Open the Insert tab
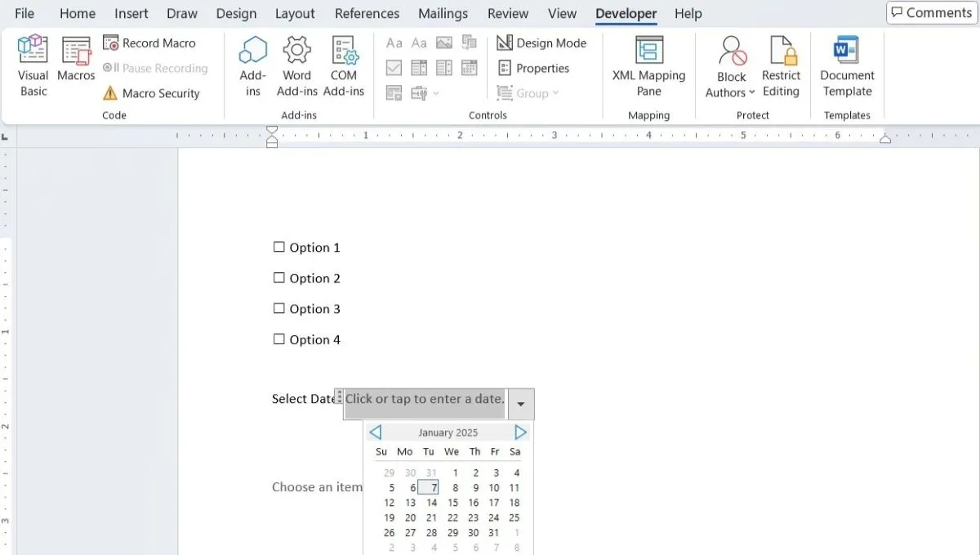980x555 pixels. [x=131, y=13]
